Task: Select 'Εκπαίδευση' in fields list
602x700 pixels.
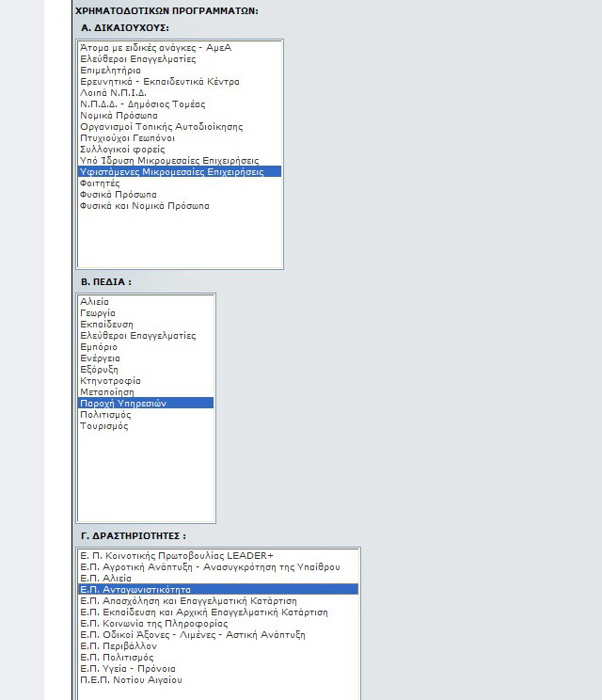Action: 146,325
